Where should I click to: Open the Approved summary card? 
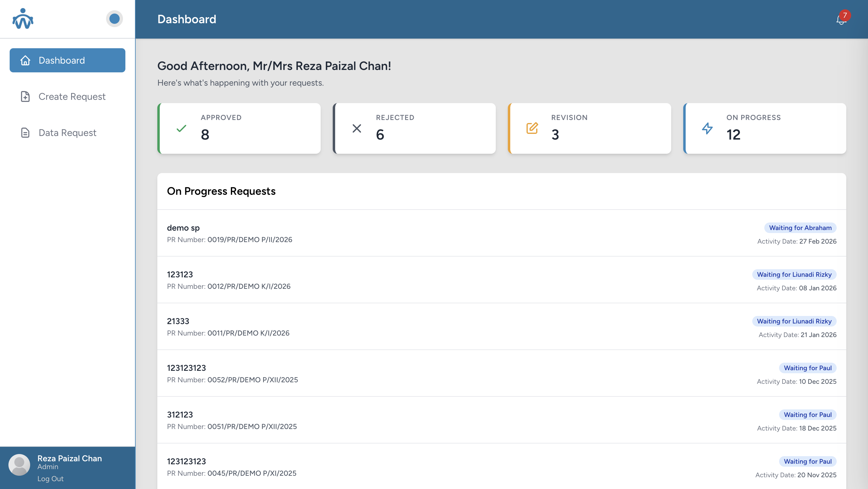[x=239, y=128]
